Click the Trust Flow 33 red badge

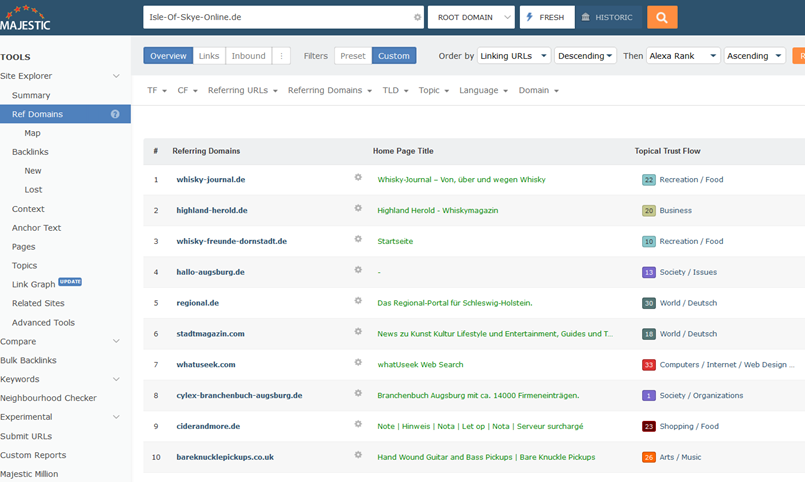click(x=649, y=364)
